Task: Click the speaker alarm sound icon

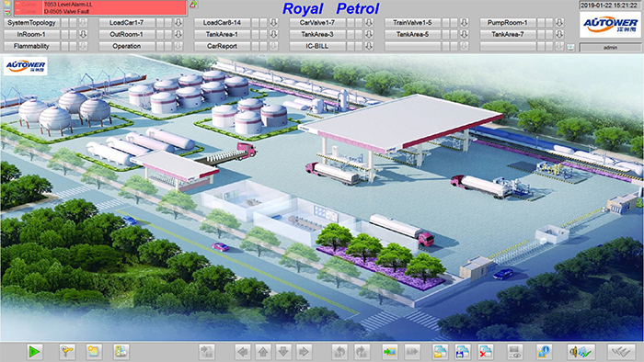Action: (581, 352)
